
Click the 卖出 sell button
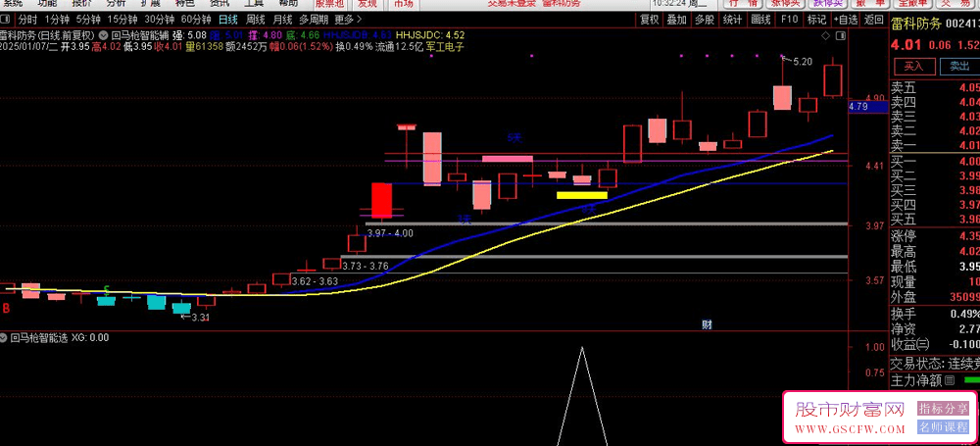[x=959, y=65]
